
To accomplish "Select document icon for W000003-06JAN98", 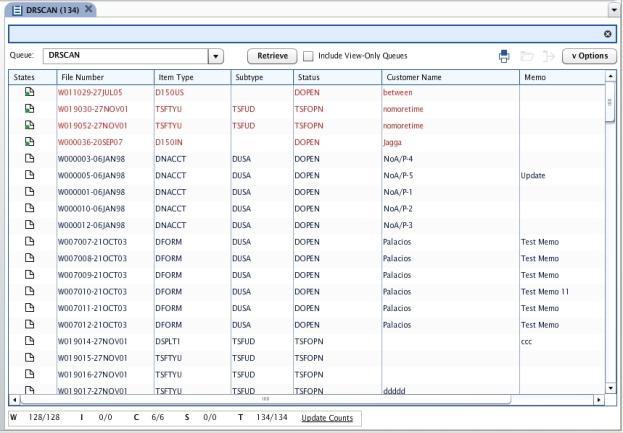I will [29, 159].
